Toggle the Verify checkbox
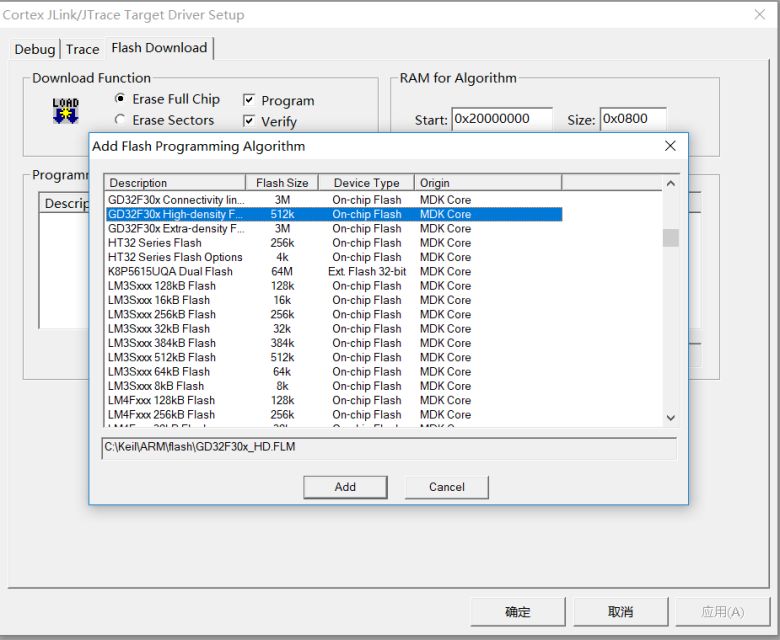780x640 pixels. [249, 121]
